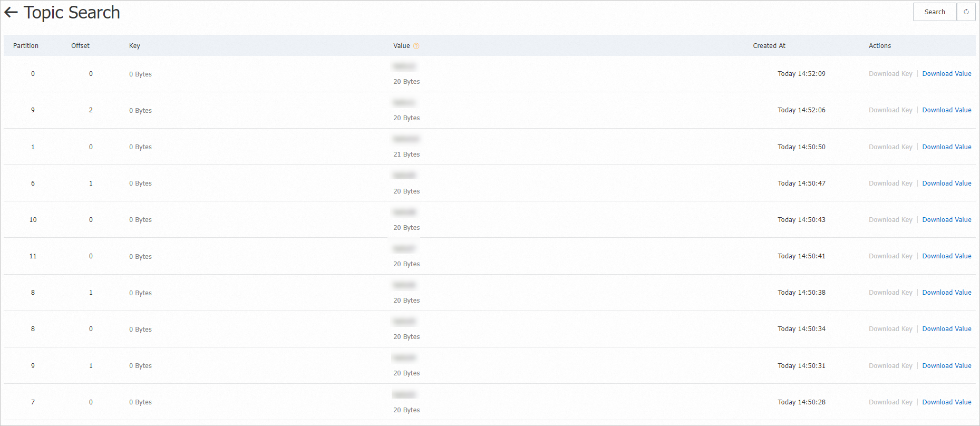Select the Today 14:50:34 timestamp
The width and height of the screenshot is (980, 426).
[801, 329]
